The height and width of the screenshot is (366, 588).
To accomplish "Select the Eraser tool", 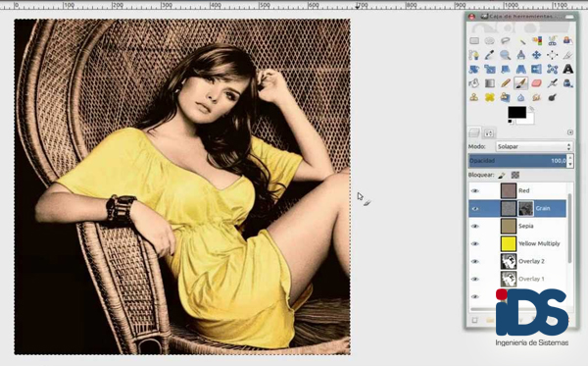I will [536, 83].
